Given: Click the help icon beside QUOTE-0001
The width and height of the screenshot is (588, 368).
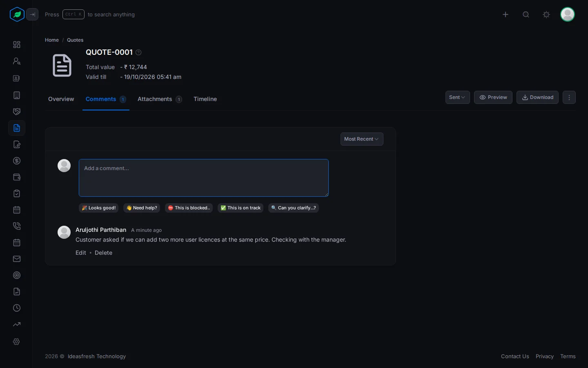Looking at the screenshot, I should (138, 52).
